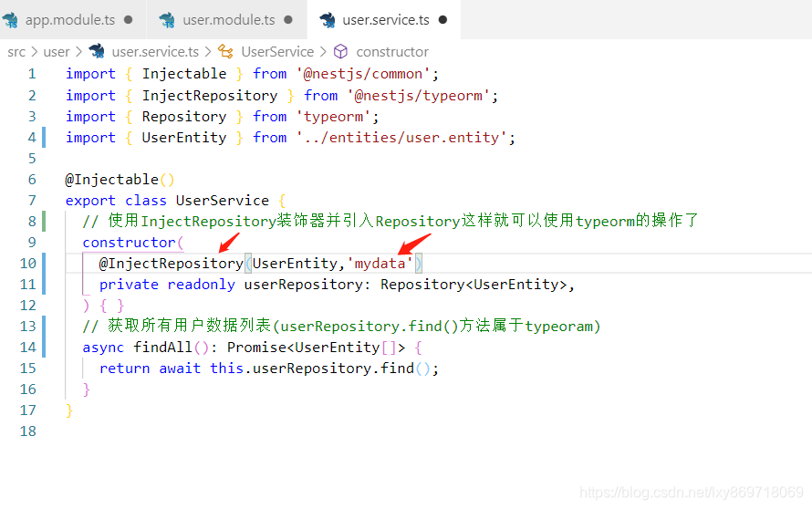This screenshot has height=509, width=812.
Task: Click Repository<UserEntity> type on line 11
Action: pyautogui.click(x=474, y=285)
